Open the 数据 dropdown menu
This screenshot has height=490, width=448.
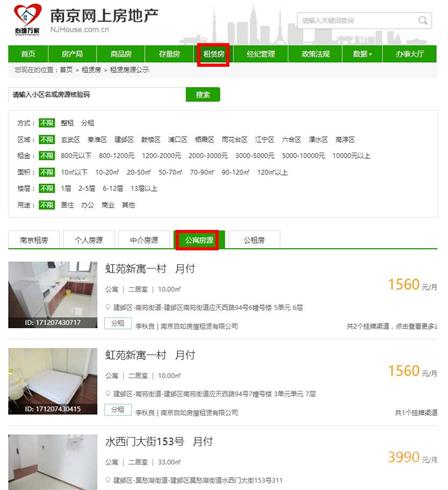tap(362, 54)
